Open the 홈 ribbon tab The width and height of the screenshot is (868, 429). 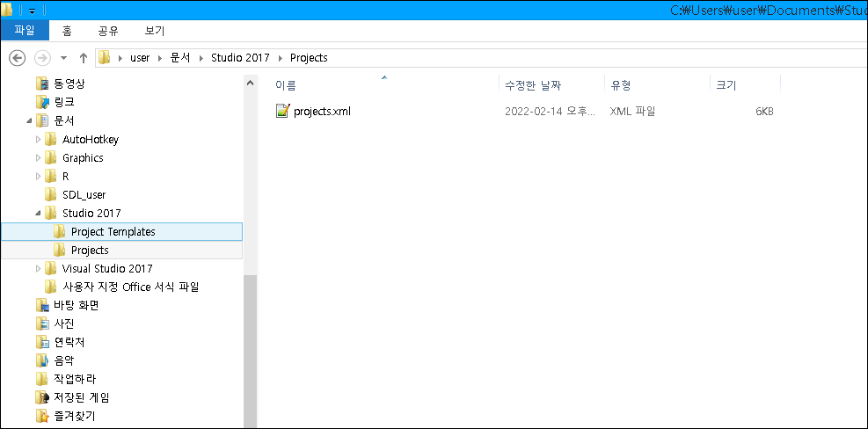tap(67, 31)
